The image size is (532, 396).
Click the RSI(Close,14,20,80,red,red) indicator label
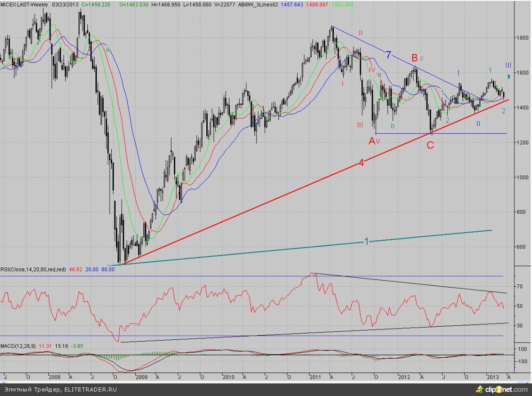coord(33,269)
